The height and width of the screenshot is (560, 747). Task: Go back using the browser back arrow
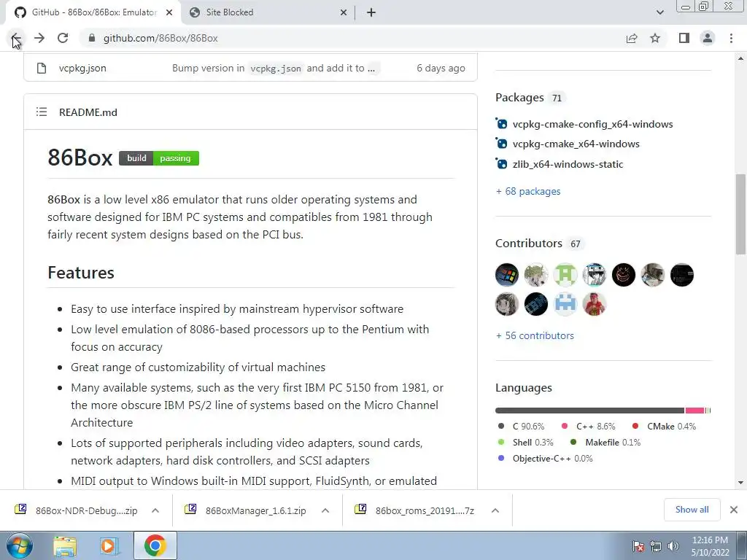(x=16, y=38)
